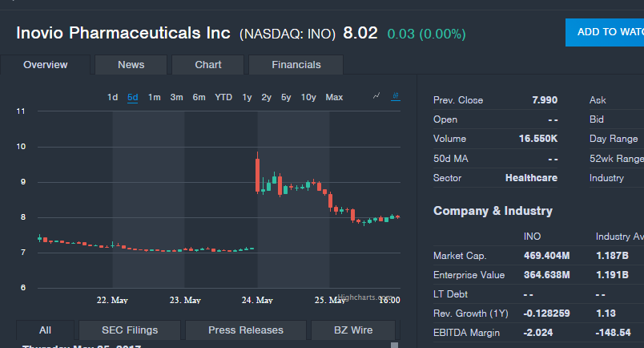
Task: Click the Open row label
Action: pos(445,119)
